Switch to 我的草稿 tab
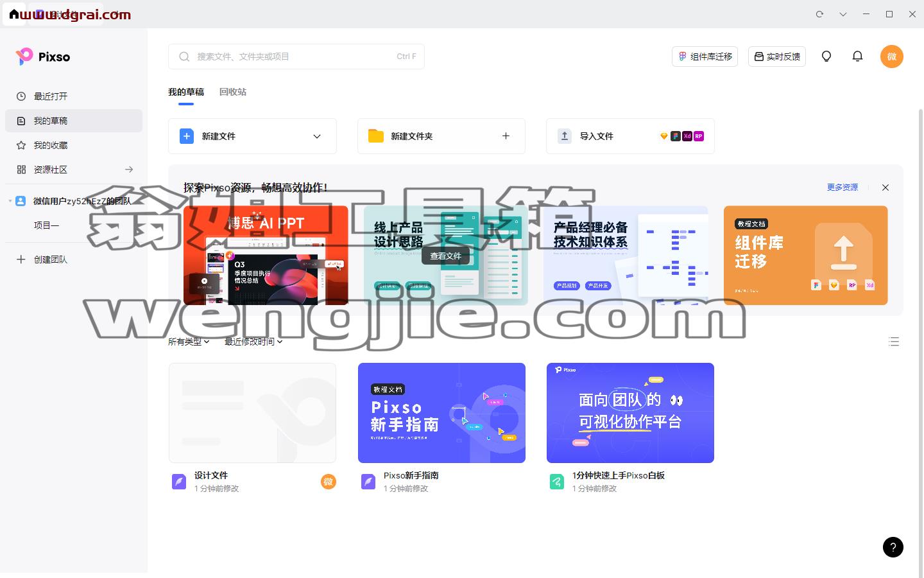 click(186, 92)
